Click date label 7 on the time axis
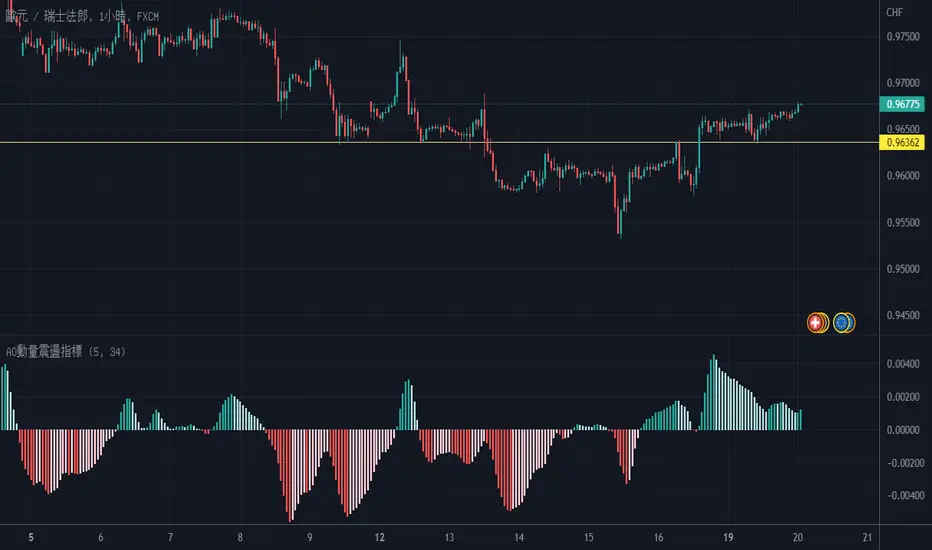Image resolution: width=932 pixels, height=550 pixels. [x=170, y=538]
